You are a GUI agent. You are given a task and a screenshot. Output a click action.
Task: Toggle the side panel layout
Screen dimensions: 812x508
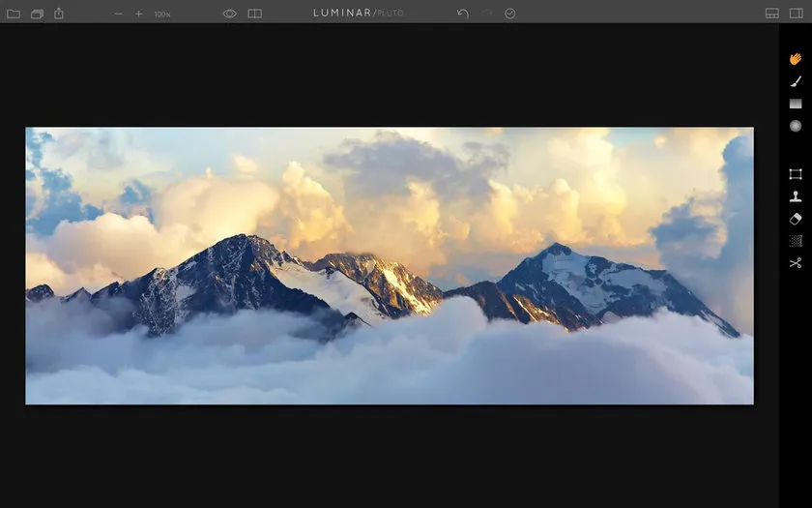click(797, 14)
